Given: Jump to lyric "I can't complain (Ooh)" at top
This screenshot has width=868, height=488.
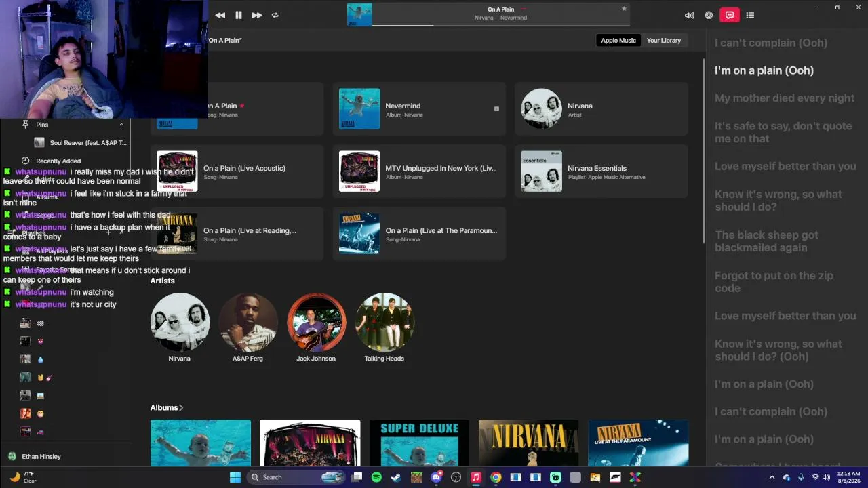Looking at the screenshot, I should 771,43.
